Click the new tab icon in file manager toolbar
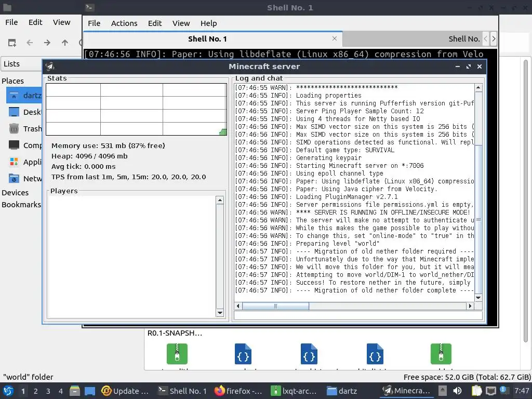 coord(12,43)
